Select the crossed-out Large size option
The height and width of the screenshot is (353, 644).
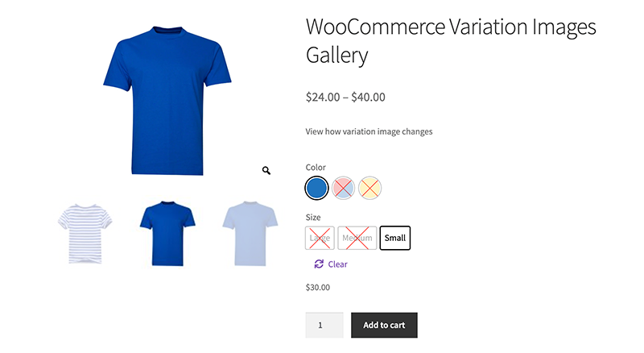[x=320, y=238]
